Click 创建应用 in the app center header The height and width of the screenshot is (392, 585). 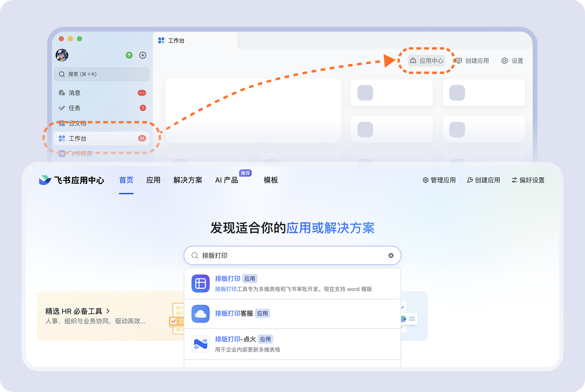pyautogui.click(x=484, y=180)
